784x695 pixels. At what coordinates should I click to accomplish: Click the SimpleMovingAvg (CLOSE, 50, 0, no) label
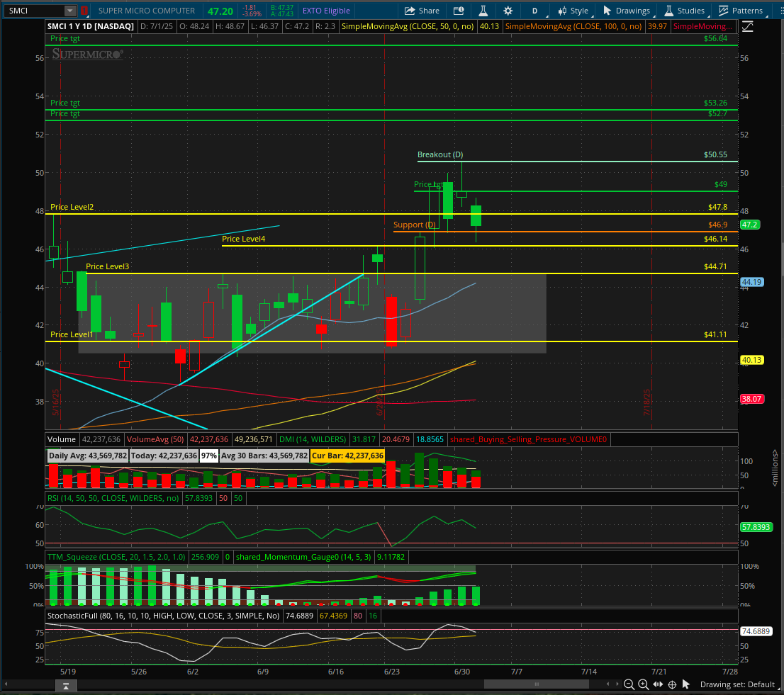pos(408,26)
